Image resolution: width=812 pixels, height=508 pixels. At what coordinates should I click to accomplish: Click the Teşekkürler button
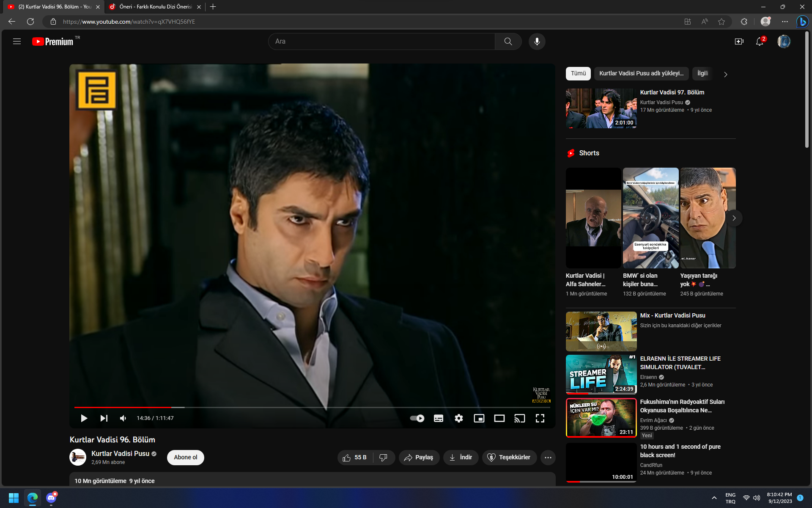tap(509, 457)
